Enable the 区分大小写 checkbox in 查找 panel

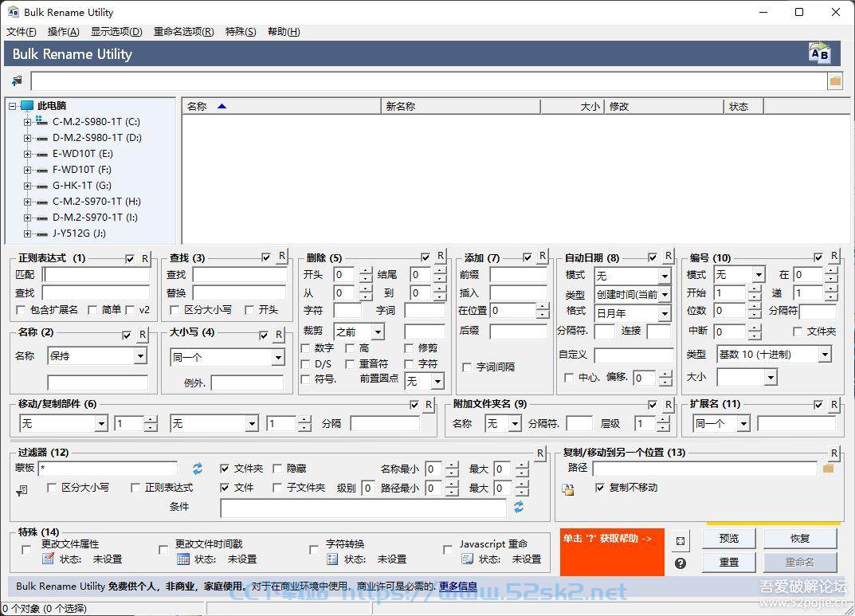pyautogui.click(x=175, y=310)
